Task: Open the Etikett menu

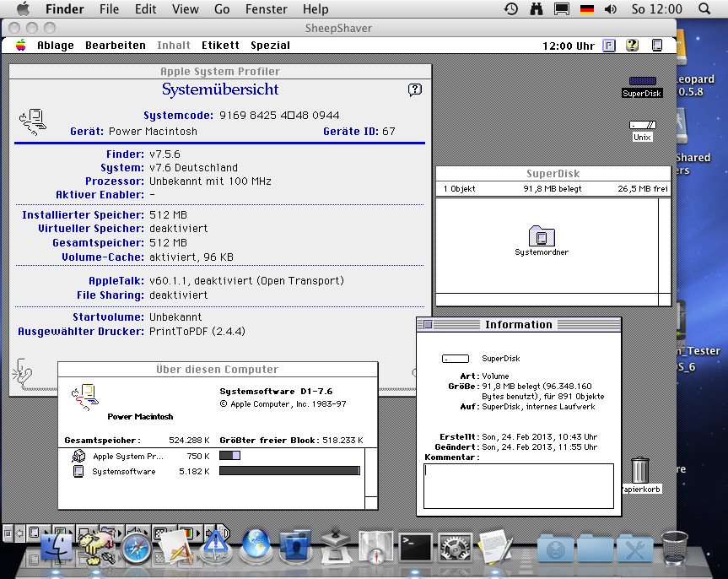Action: pyautogui.click(x=220, y=45)
